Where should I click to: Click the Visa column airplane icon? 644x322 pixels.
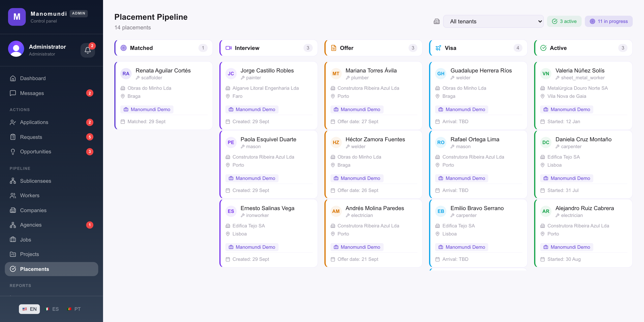(x=438, y=48)
